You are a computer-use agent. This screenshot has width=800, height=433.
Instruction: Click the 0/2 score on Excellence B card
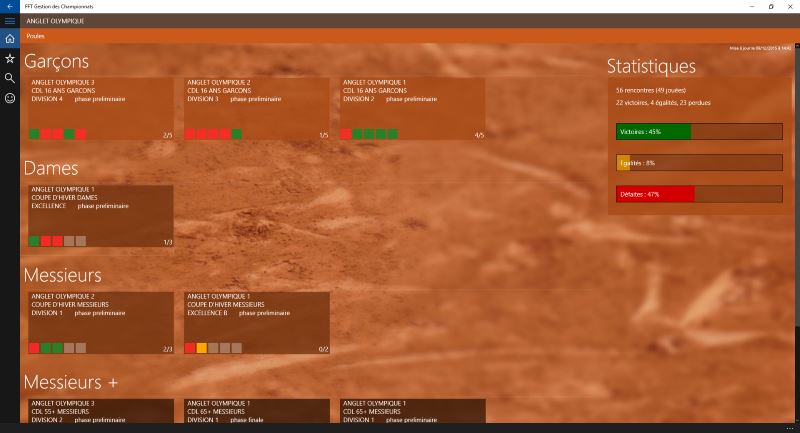(323, 349)
